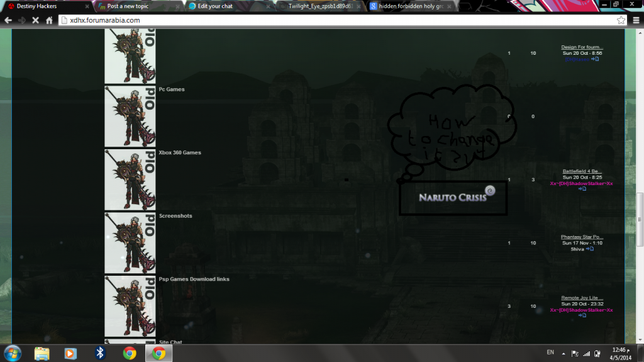The image size is (644, 362).
Task: Show hidden system tray icons arrow
Action: pyautogui.click(x=563, y=353)
